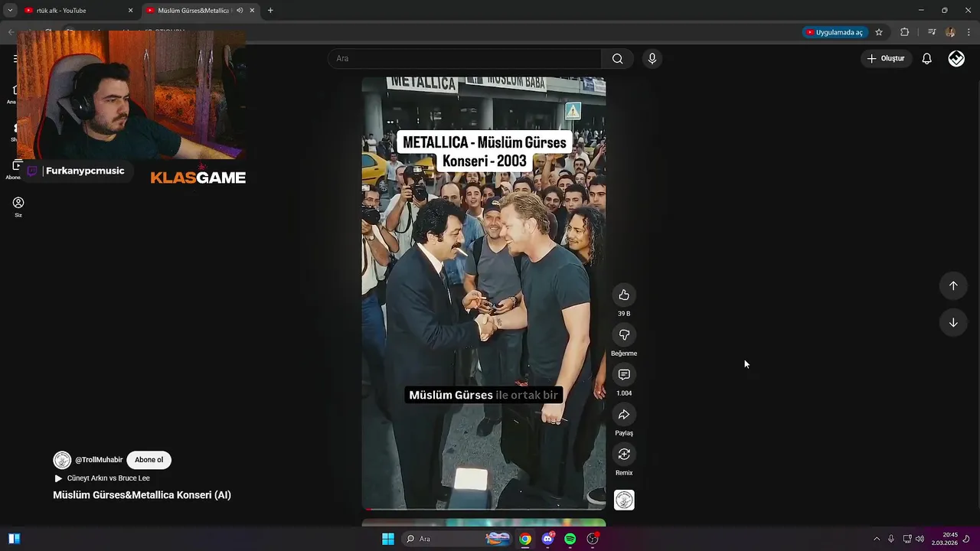This screenshot has height=551, width=980.
Task: Go to next short with down arrow
Action: coord(953,322)
